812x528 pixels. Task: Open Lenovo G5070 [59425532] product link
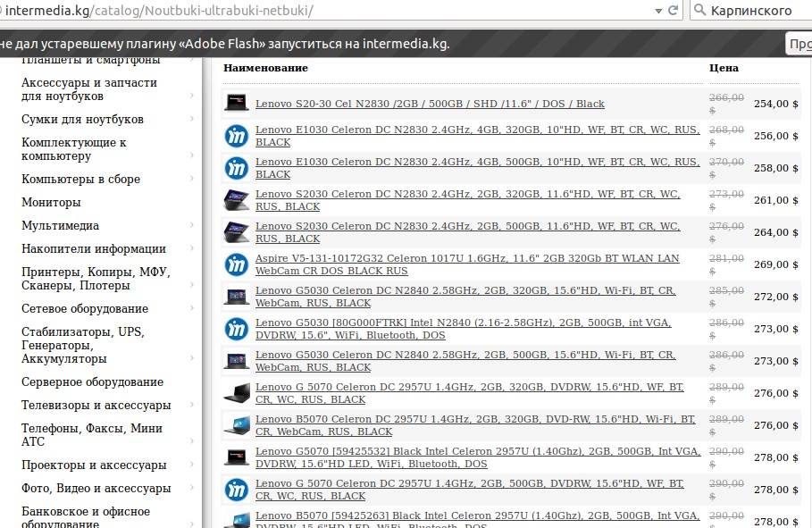coord(478,457)
